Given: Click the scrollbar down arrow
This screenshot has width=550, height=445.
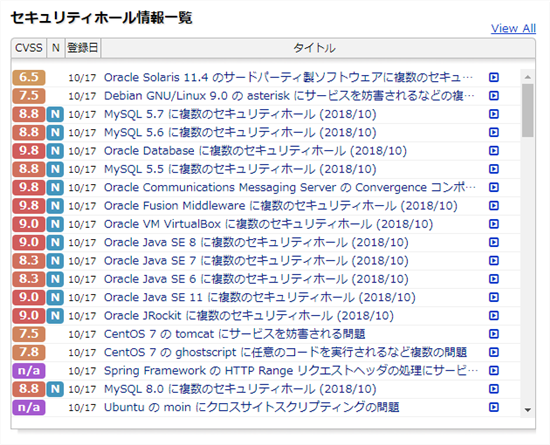Looking at the screenshot, I should click(528, 410).
